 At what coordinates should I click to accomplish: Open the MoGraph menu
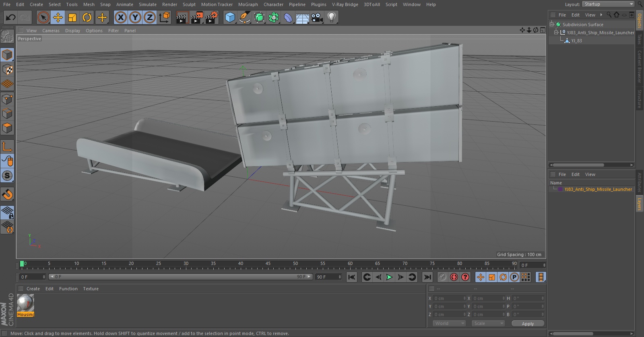248,4
